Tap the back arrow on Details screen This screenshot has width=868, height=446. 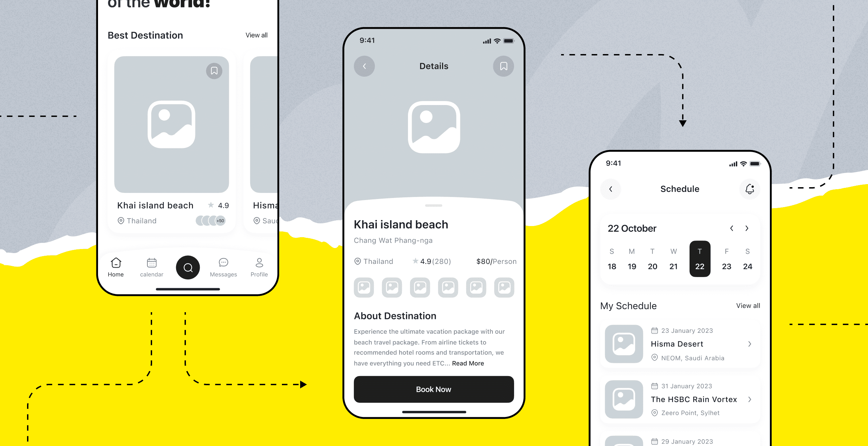tap(364, 66)
